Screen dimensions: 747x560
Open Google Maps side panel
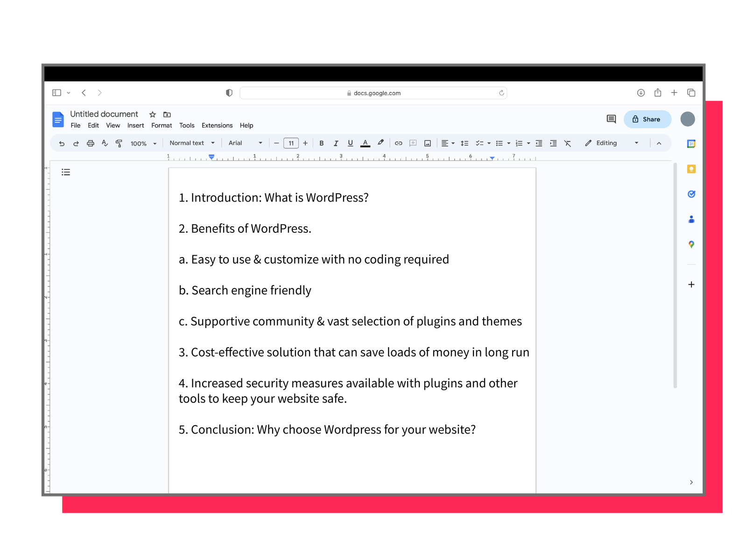pyautogui.click(x=691, y=245)
